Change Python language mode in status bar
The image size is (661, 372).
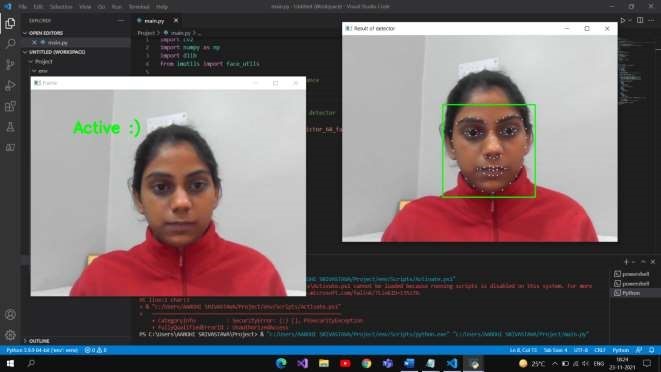[621, 350]
